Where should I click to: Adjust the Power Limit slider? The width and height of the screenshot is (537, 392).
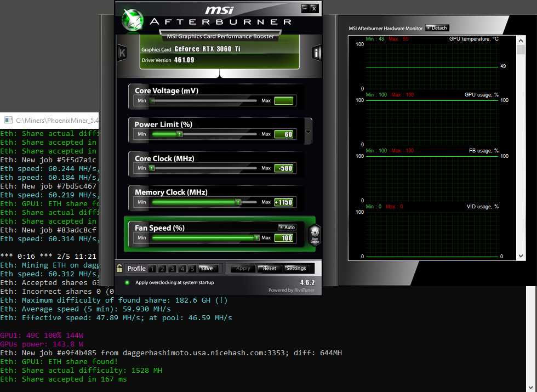click(x=204, y=134)
